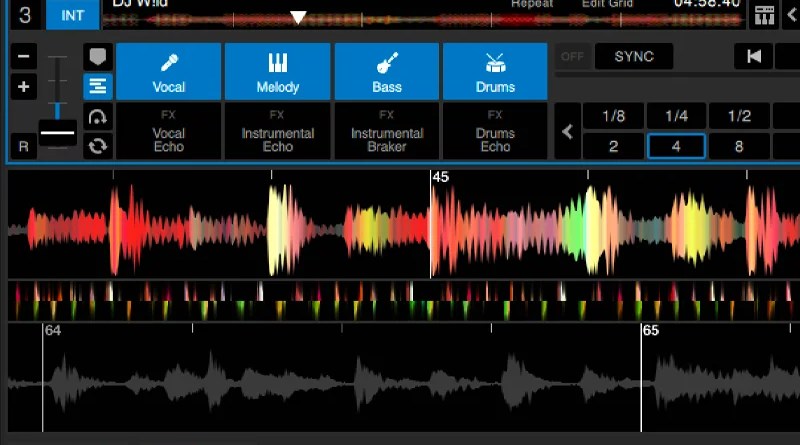
Task: Click the bar 65 marker on the grey waveform
Action: [x=651, y=331]
